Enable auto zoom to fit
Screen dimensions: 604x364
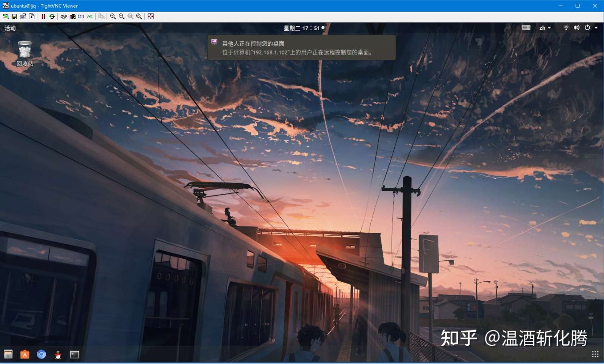[x=139, y=16]
